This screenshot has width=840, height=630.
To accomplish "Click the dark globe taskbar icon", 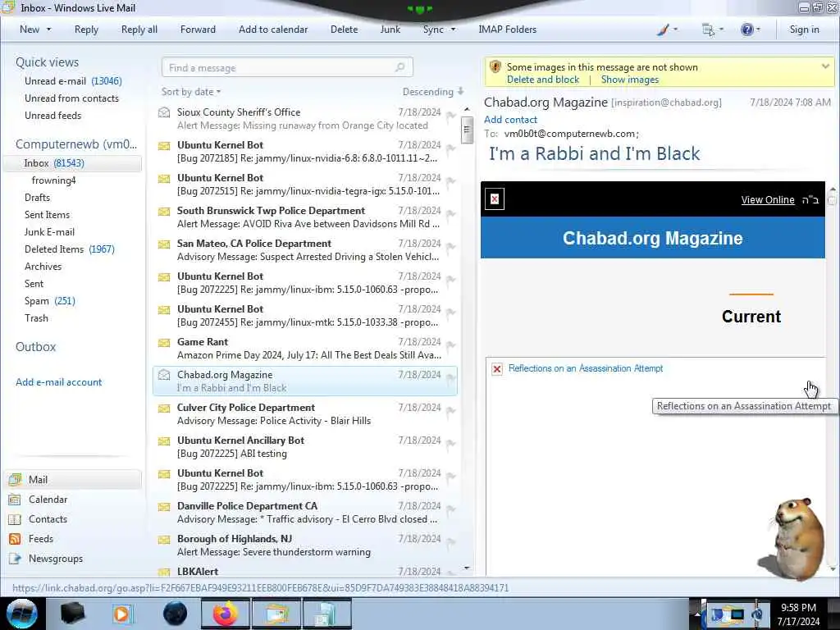I will (x=175, y=614).
